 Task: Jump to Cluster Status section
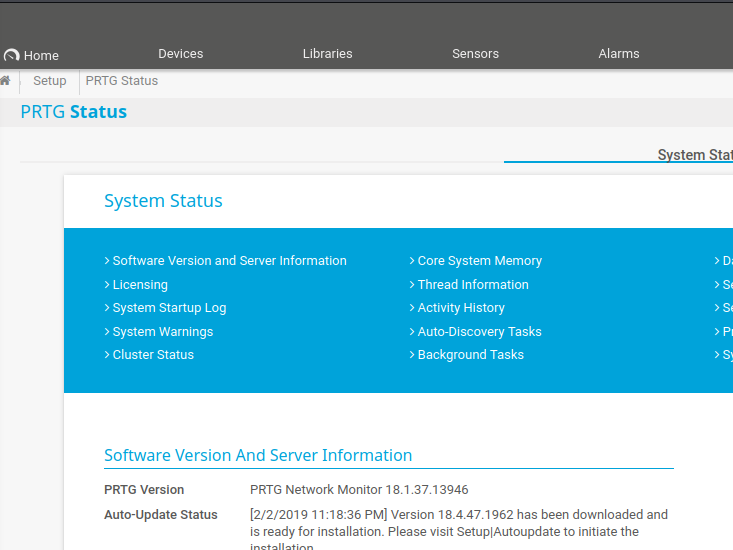pos(153,355)
